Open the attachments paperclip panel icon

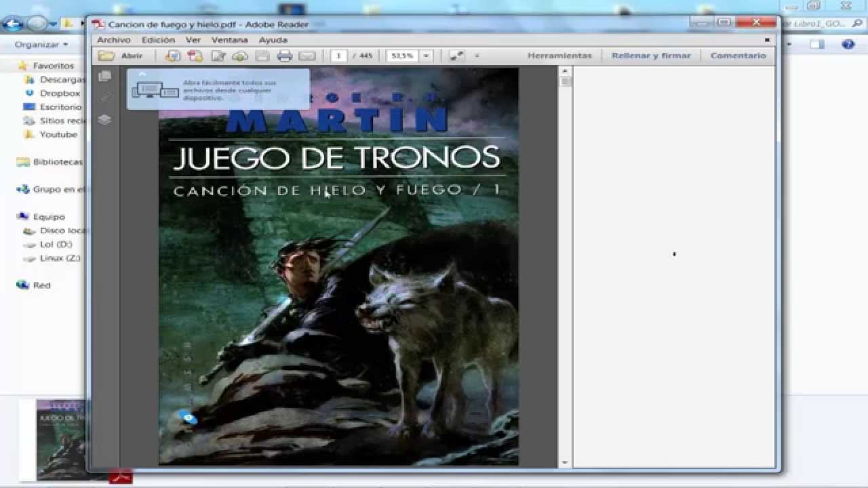(104, 98)
